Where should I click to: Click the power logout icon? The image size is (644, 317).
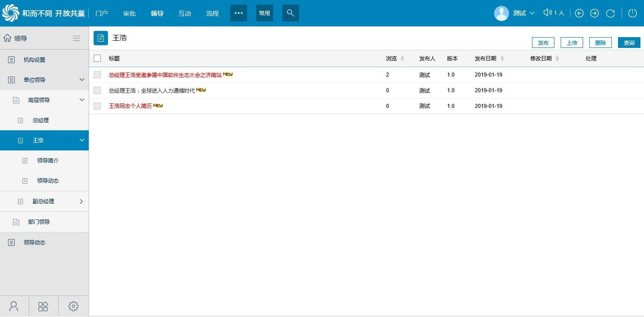[632, 13]
